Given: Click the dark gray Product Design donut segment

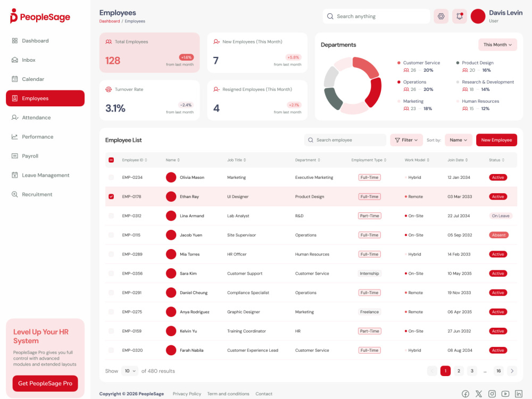Looking at the screenshot, I should [x=333, y=98].
